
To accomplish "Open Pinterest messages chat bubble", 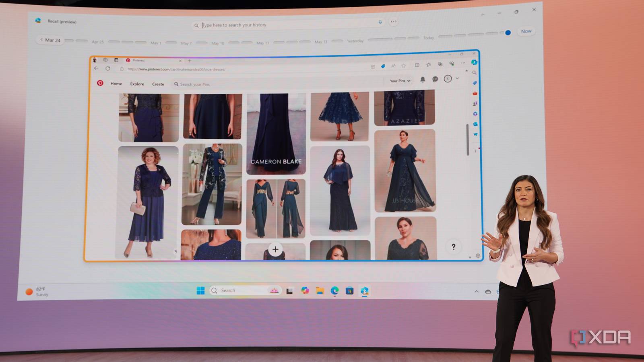I will [435, 79].
